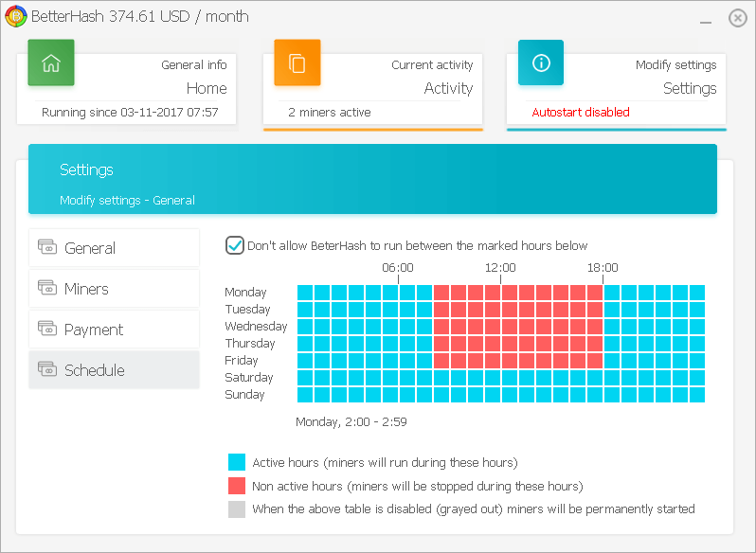Click the icon beside Payment sidebar item
The width and height of the screenshot is (756, 553).
tap(47, 330)
